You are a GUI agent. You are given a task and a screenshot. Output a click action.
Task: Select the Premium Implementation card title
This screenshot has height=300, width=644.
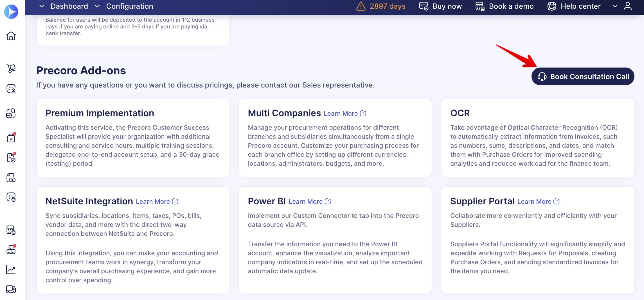click(100, 113)
